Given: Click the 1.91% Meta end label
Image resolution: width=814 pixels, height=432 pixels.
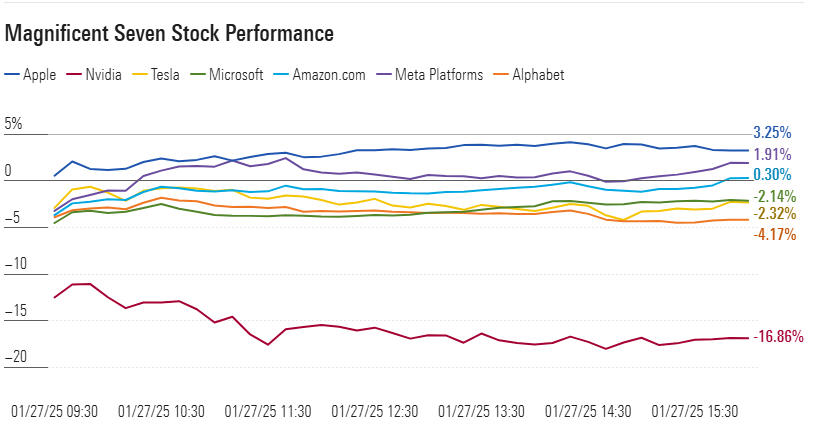Looking at the screenshot, I should 772,155.
